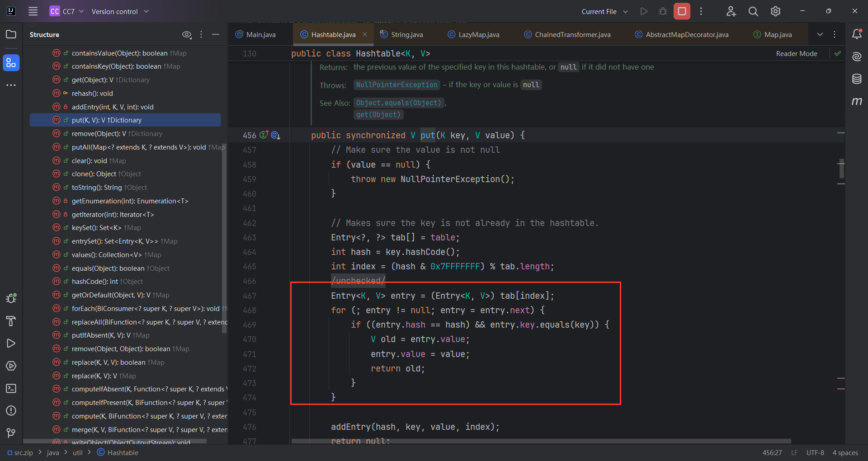Image resolution: width=868 pixels, height=461 pixels.
Task: Open the Object.equals(Object) doc link
Action: 399,103
